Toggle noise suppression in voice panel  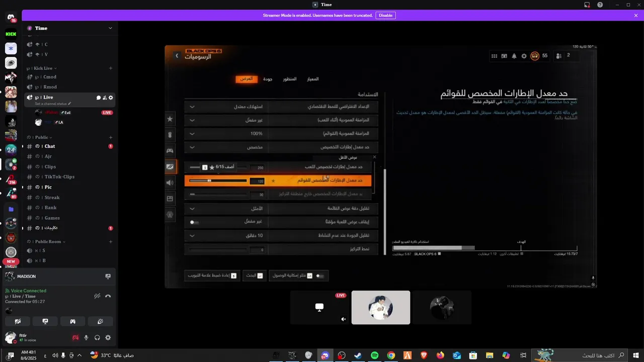click(97, 296)
